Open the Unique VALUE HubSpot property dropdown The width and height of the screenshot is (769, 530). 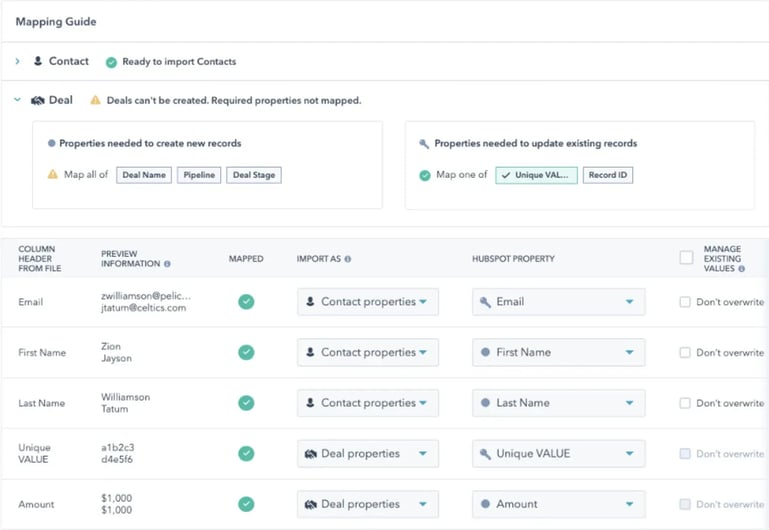coord(559,454)
